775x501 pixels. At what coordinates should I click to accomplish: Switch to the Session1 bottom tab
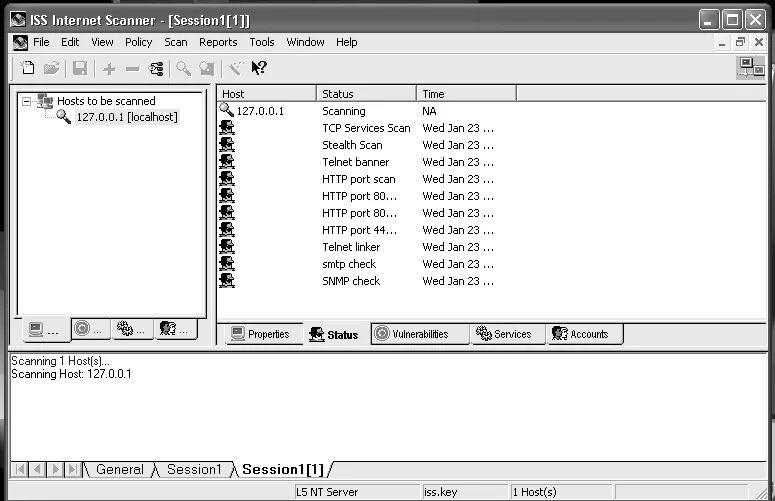(x=194, y=469)
